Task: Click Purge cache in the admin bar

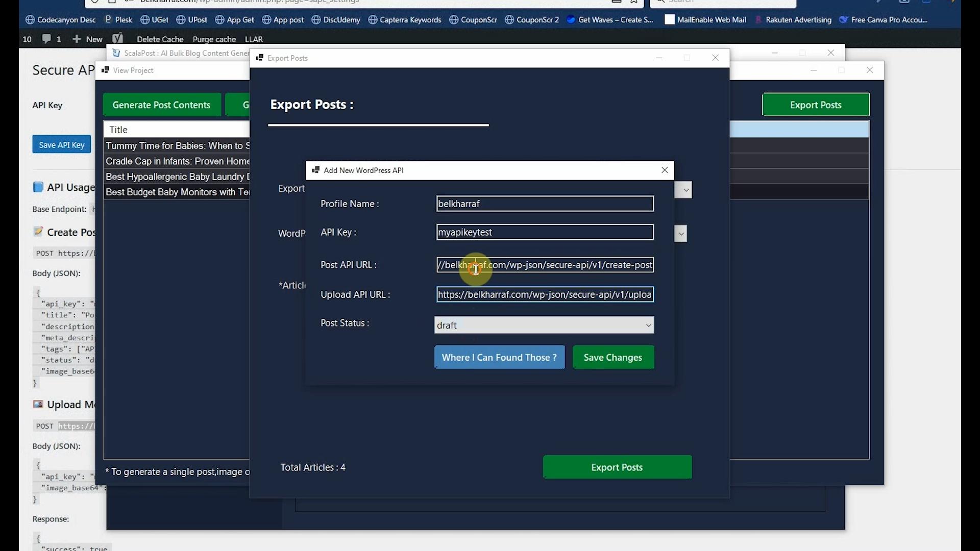Action: click(x=214, y=39)
